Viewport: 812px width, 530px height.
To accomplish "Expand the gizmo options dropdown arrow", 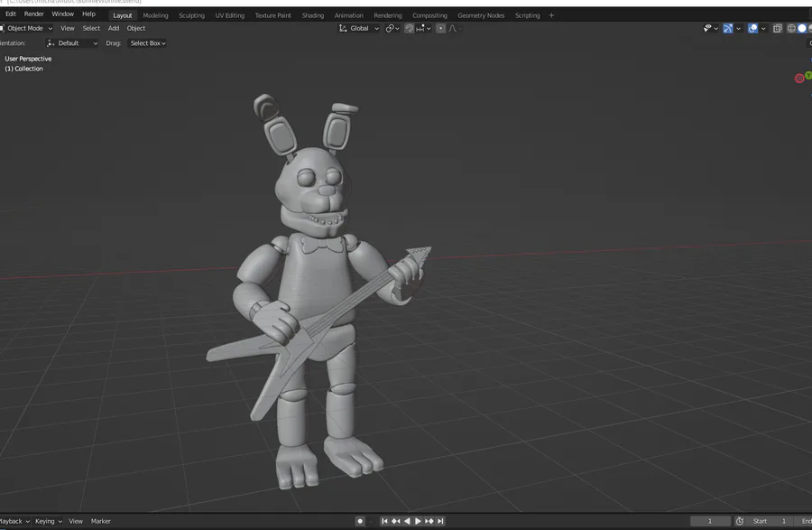I will (738, 29).
